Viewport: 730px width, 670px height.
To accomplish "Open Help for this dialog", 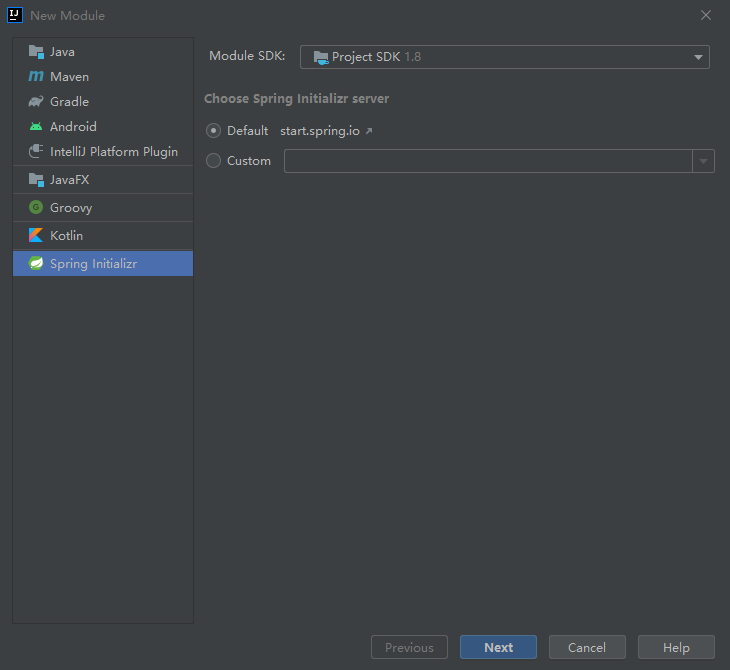I will pyautogui.click(x=676, y=647).
